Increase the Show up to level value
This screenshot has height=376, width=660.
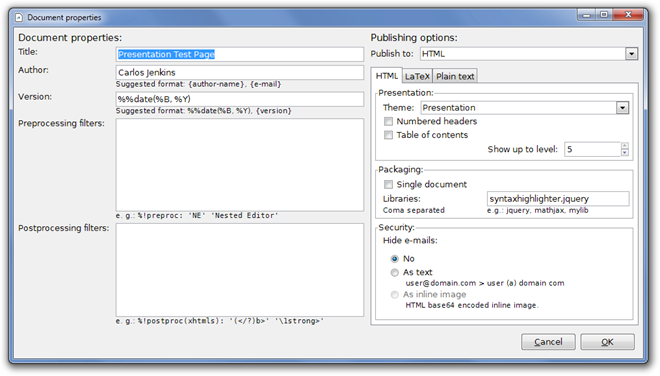click(x=625, y=146)
